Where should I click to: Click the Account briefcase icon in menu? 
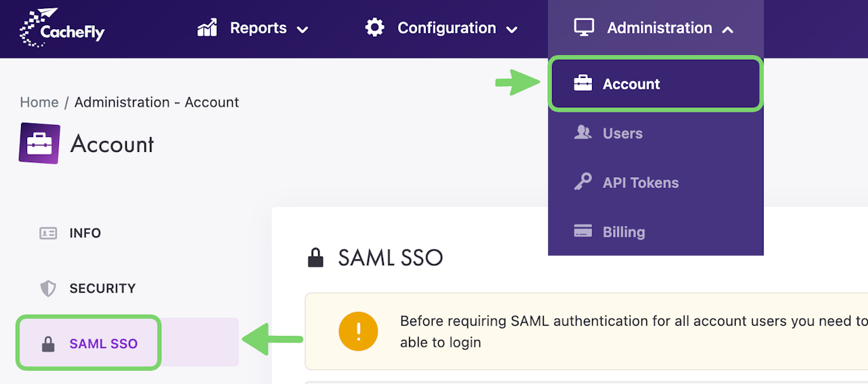[x=583, y=84]
